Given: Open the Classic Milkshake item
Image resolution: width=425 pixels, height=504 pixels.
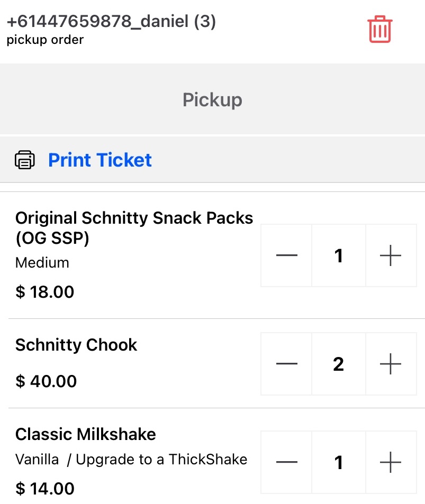Looking at the screenshot, I should pos(86,434).
